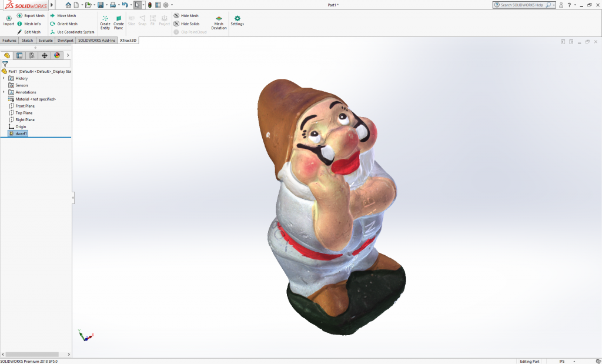This screenshot has height=364, width=602.
Task: Open the DisplayManager appearance tab icon
Action: (x=57, y=55)
